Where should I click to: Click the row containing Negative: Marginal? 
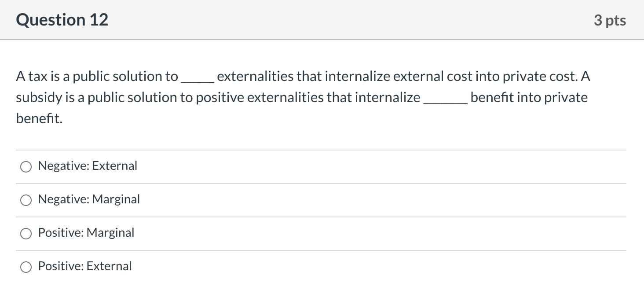321,200
